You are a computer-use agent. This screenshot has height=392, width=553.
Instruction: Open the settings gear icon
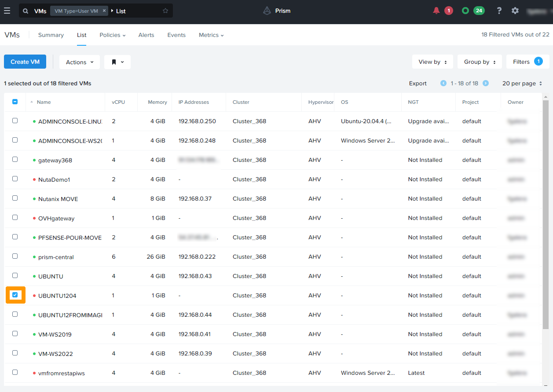coord(515,11)
